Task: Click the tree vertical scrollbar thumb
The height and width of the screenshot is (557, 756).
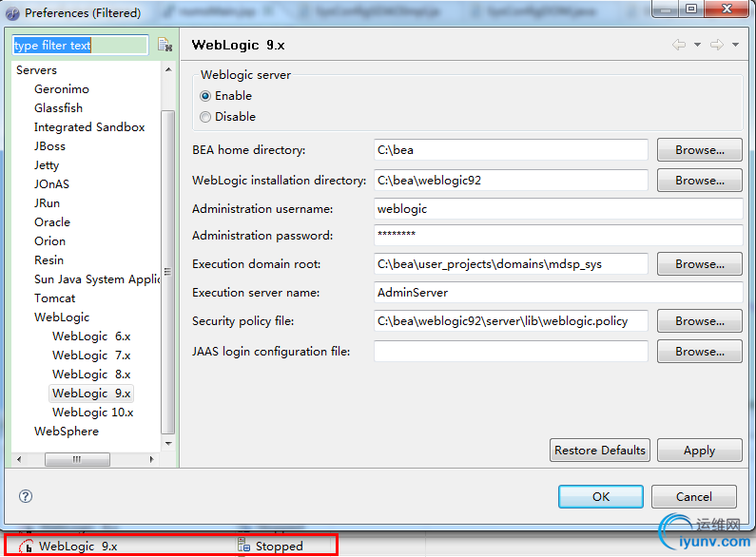Action: 167,272
